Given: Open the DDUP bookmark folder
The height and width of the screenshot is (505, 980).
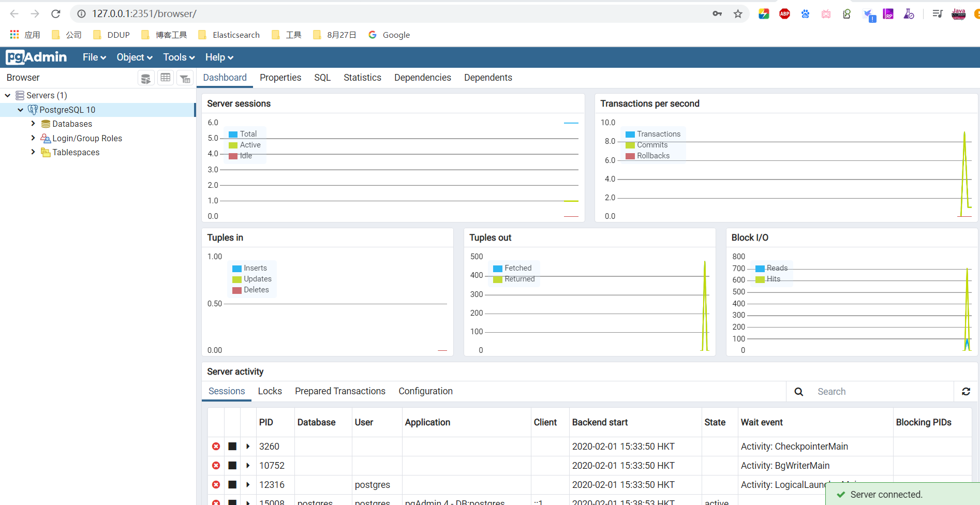Looking at the screenshot, I should [112, 35].
